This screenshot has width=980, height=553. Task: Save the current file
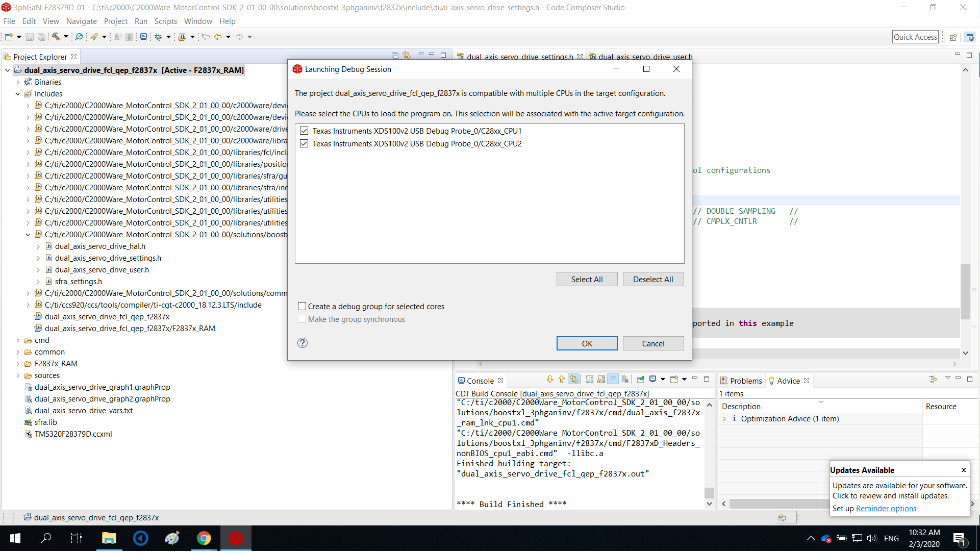(x=29, y=36)
